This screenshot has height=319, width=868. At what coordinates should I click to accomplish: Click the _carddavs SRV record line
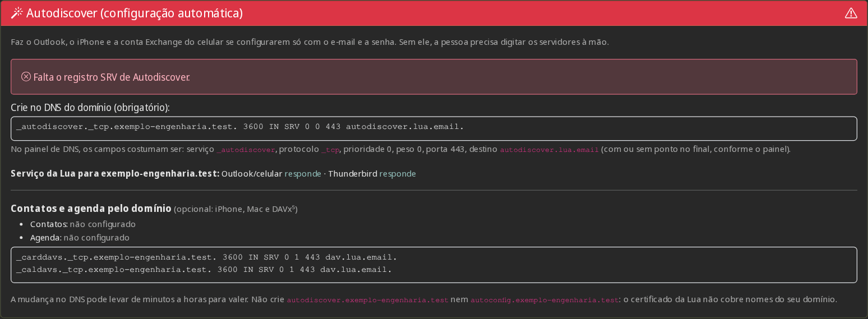pyautogui.click(x=206, y=258)
